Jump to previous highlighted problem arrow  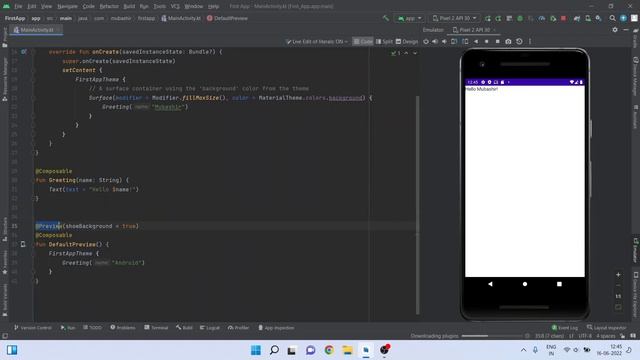coord(406,53)
